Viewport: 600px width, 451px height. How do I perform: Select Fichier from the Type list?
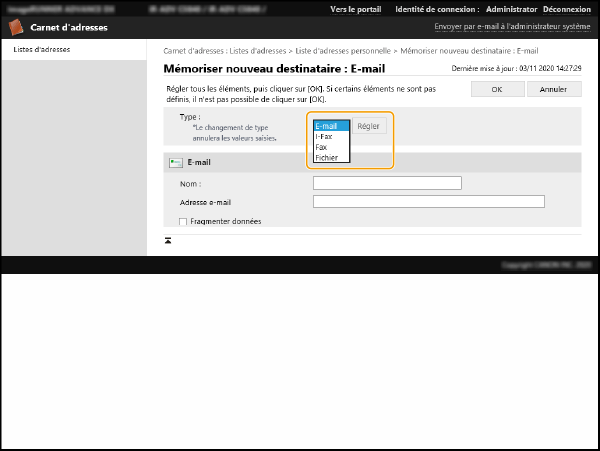coord(327,158)
